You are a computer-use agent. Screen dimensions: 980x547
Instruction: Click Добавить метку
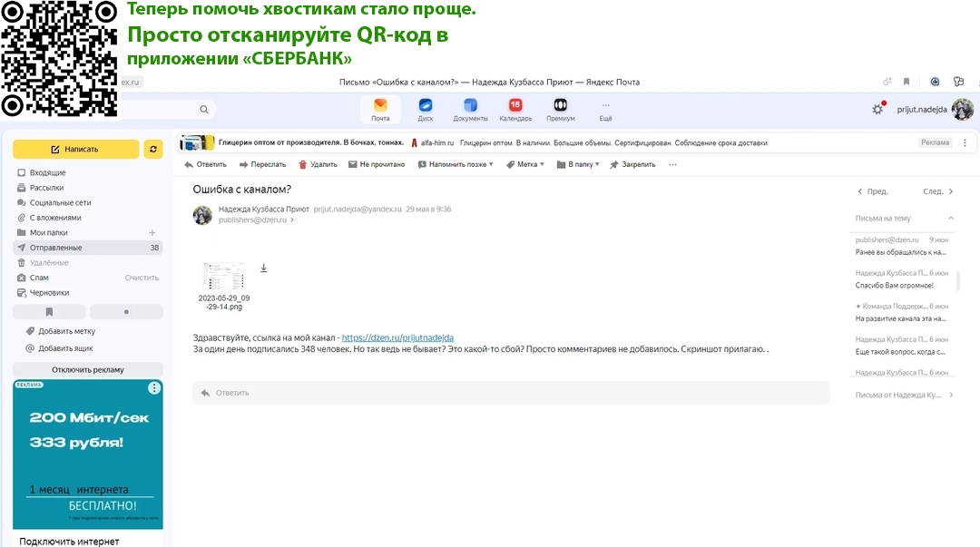coord(61,331)
